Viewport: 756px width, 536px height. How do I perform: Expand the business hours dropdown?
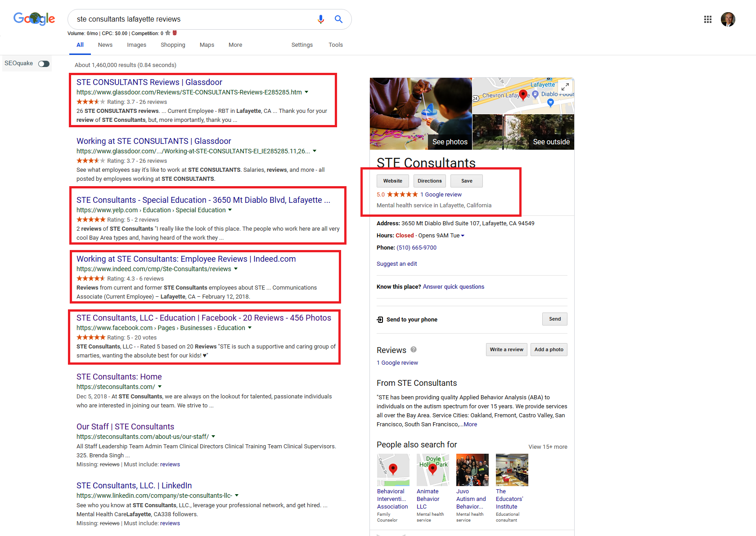click(463, 236)
